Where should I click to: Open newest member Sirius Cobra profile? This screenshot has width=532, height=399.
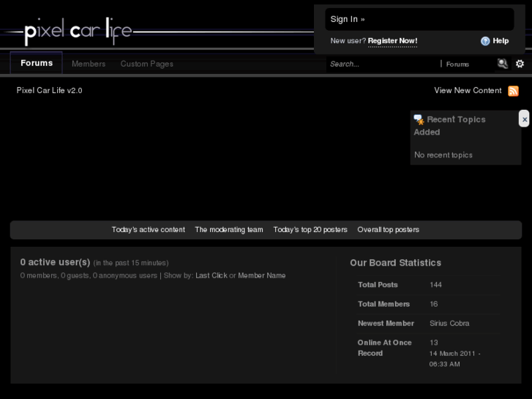449,324
